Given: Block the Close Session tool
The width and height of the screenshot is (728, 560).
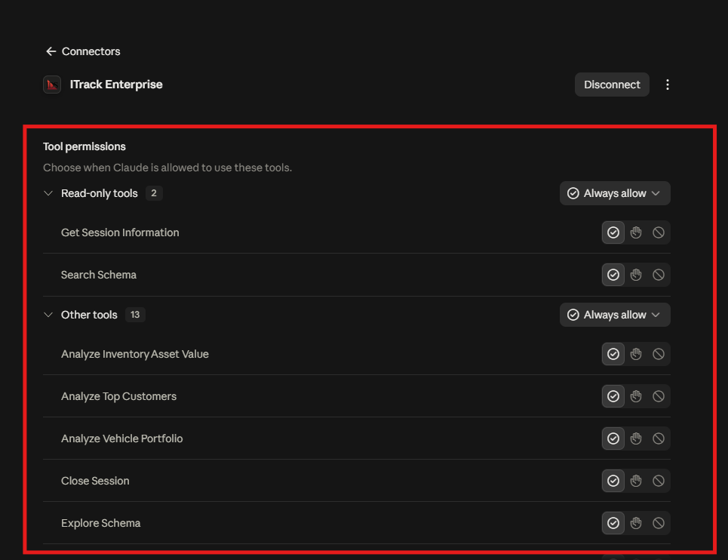Looking at the screenshot, I should (659, 481).
